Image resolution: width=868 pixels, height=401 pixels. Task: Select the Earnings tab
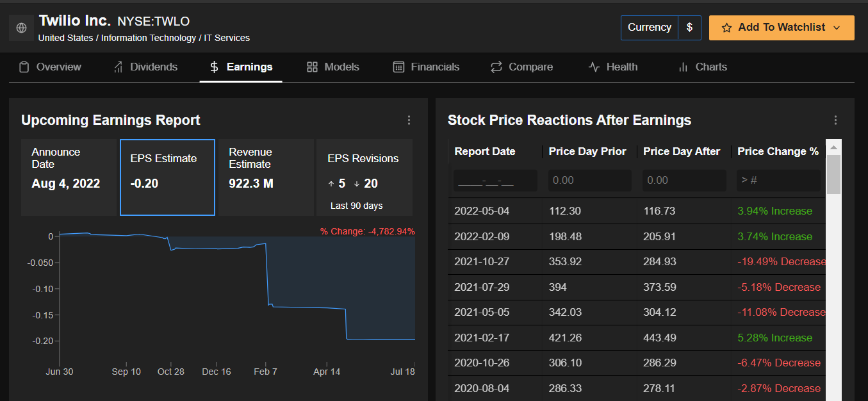point(241,67)
